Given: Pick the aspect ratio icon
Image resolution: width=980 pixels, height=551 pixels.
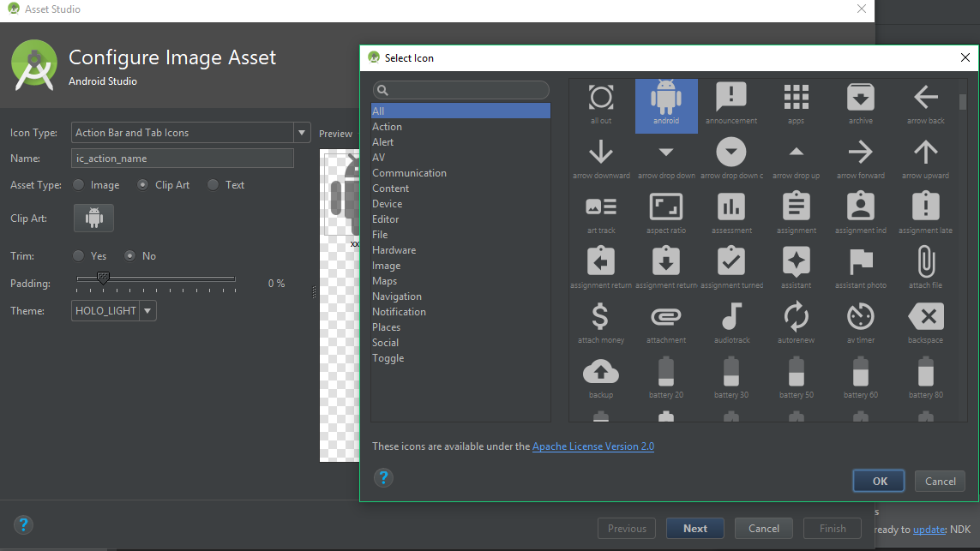Looking at the screenshot, I should (666, 215).
